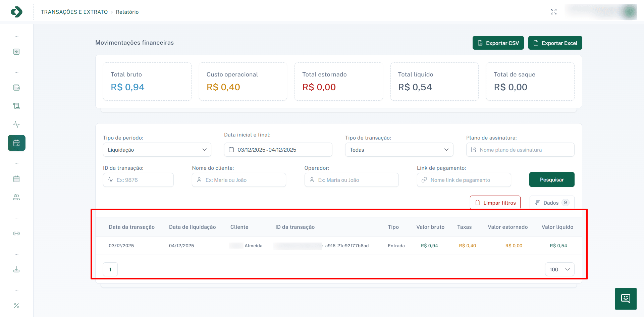644x317 pixels.
Task: Toggle fullscreen with the expand icon
Action: pyautogui.click(x=554, y=12)
